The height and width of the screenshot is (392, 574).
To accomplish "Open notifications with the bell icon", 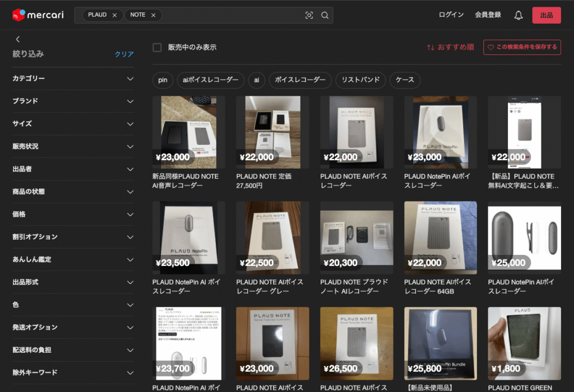I will tap(518, 15).
